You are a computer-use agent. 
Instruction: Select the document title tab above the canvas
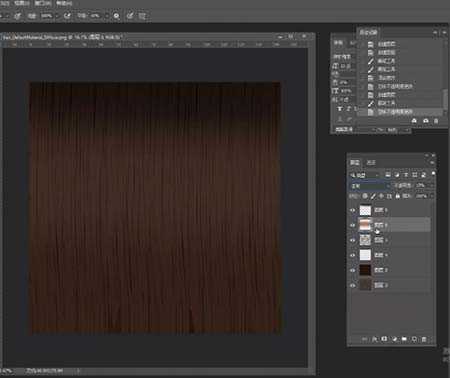(x=62, y=37)
